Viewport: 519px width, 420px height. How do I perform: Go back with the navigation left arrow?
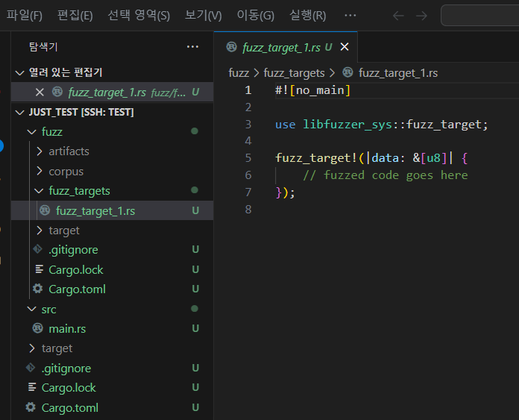(x=398, y=16)
